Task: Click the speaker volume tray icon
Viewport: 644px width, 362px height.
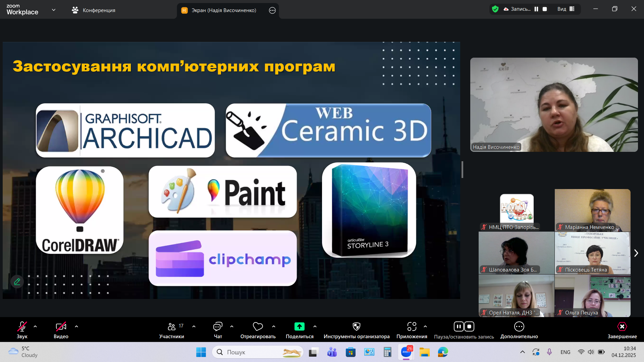Action: [x=591, y=352]
